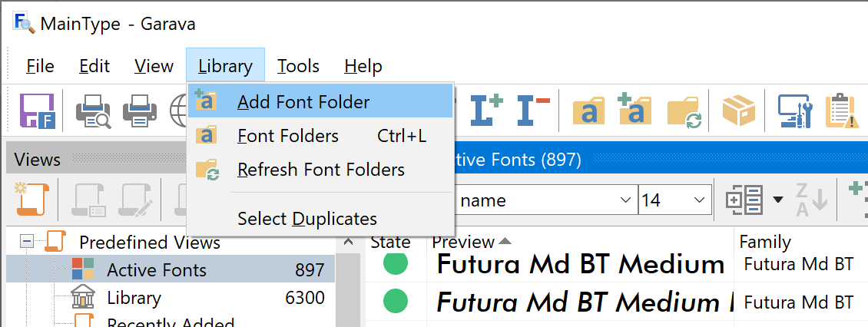Choose Refresh Font Folders menu entry
Image resolution: width=868 pixels, height=327 pixels.
coord(320,170)
